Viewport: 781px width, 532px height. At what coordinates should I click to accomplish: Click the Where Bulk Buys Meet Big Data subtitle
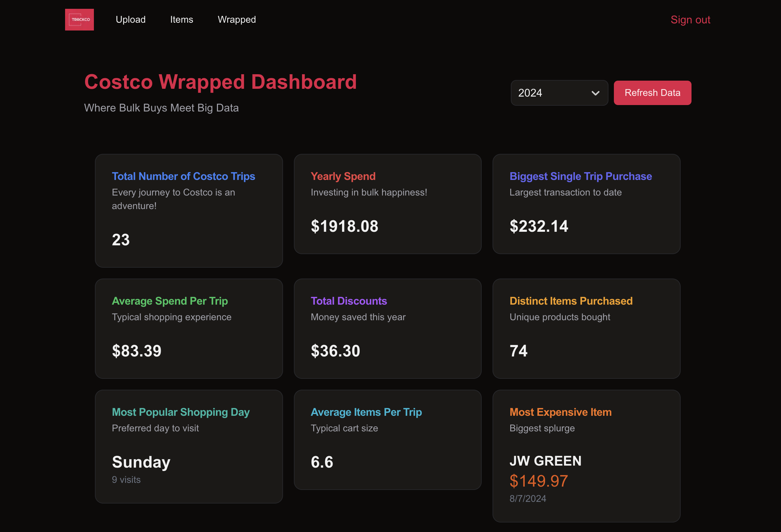pyautogui.click(x=161, y=108)
